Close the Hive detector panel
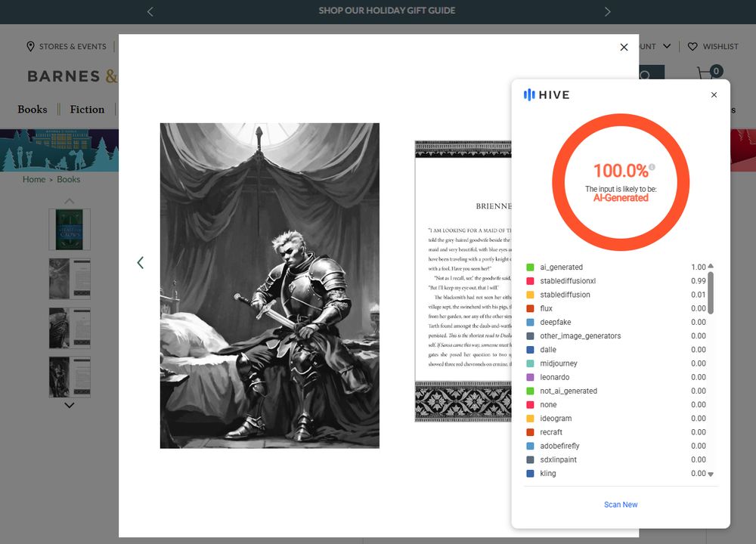 pyautogui.click(x=714, y=95)
